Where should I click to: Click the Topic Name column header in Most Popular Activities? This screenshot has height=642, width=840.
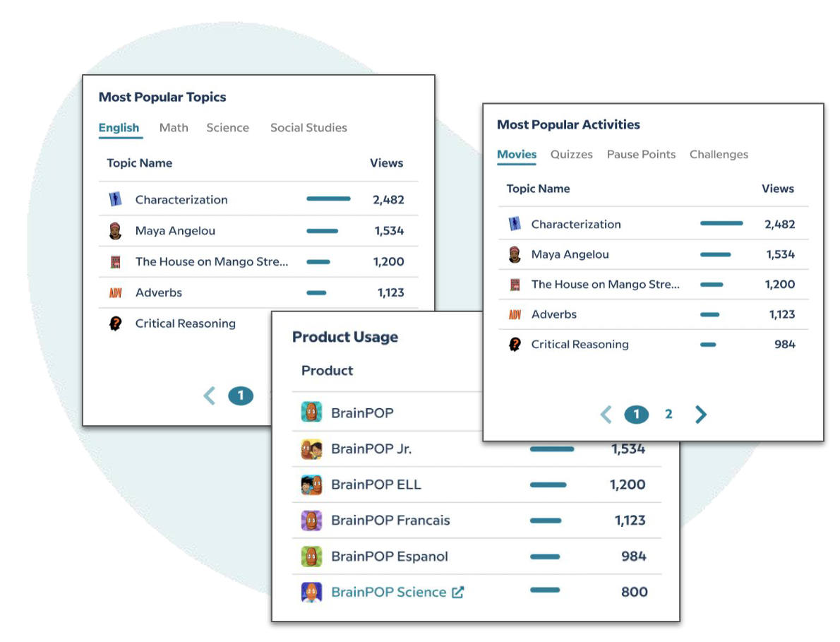[x=538, y=189]
